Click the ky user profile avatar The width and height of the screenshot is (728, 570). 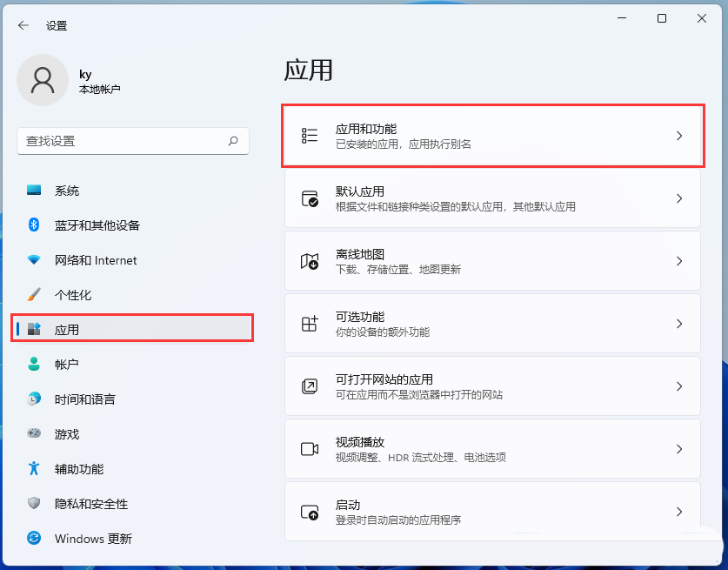43,80
